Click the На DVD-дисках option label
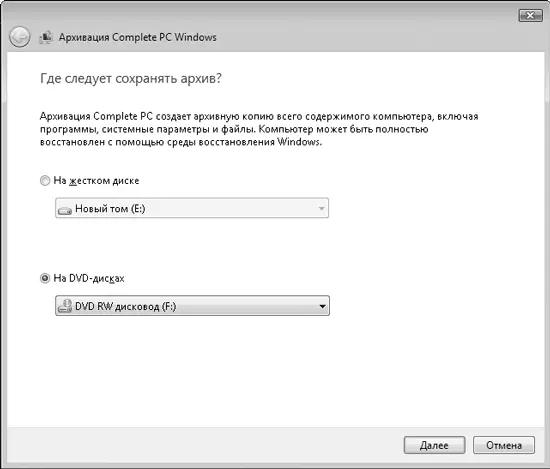The image size is (550, 469). 89,278
